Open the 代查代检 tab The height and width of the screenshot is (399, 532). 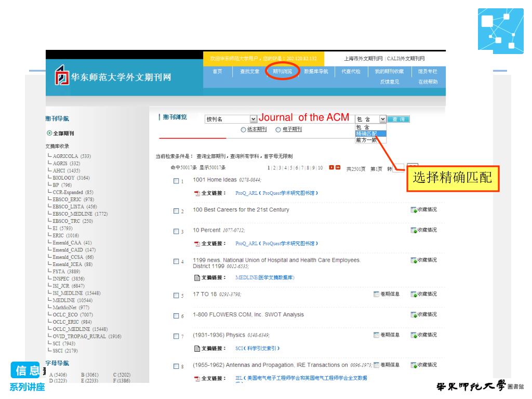tap(351, 72)
